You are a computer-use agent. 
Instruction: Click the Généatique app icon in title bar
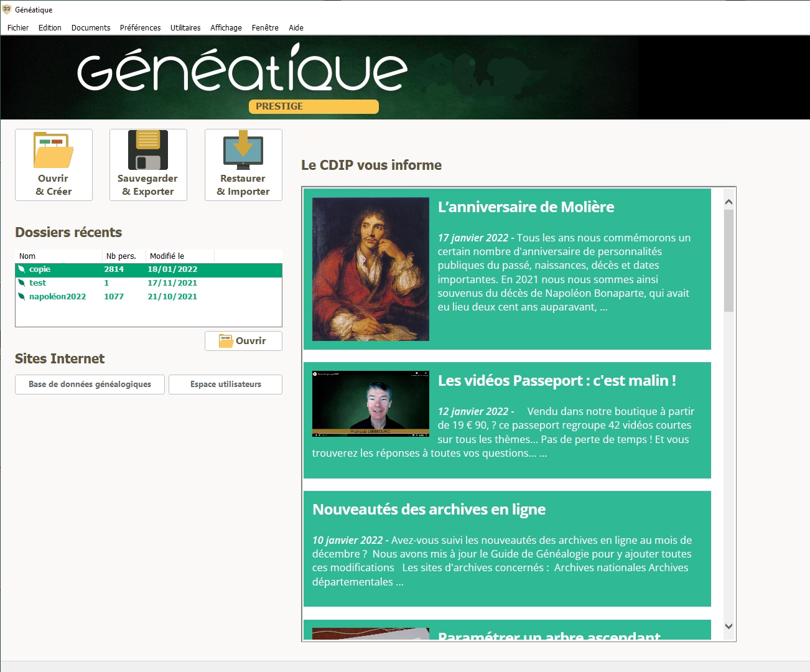point(7,9)
